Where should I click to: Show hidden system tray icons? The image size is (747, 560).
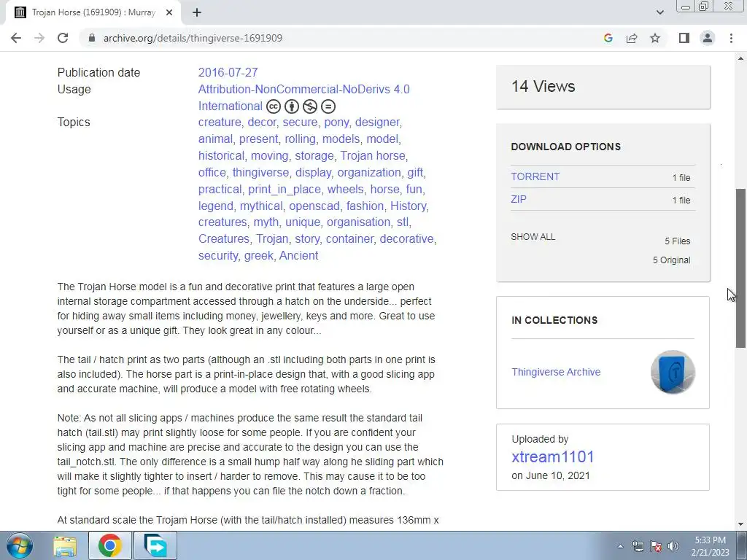(x=620, y=546)
